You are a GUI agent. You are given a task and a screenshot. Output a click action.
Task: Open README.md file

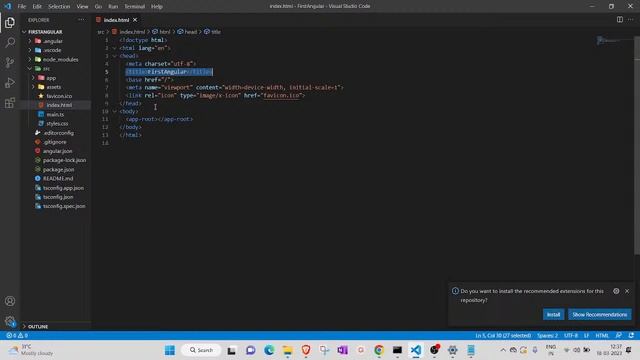pyautogui.click(x=58, y=178)
